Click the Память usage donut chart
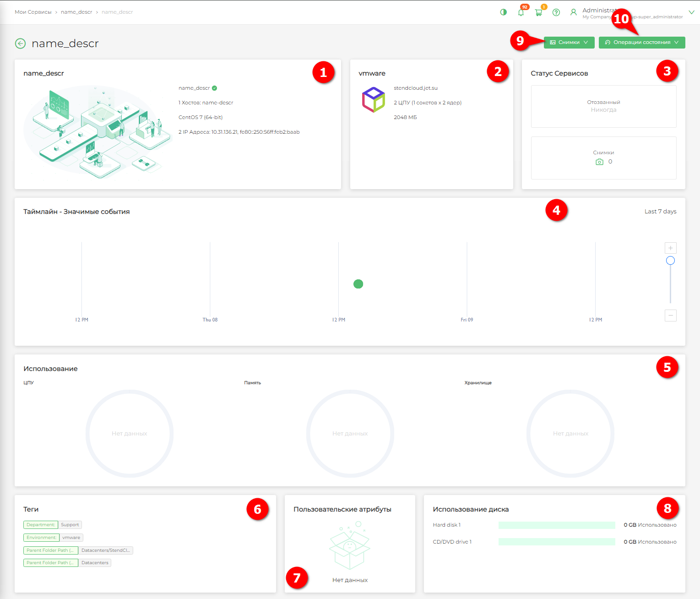This screenshot has width=700, height=599. click(x=350, y=433)
